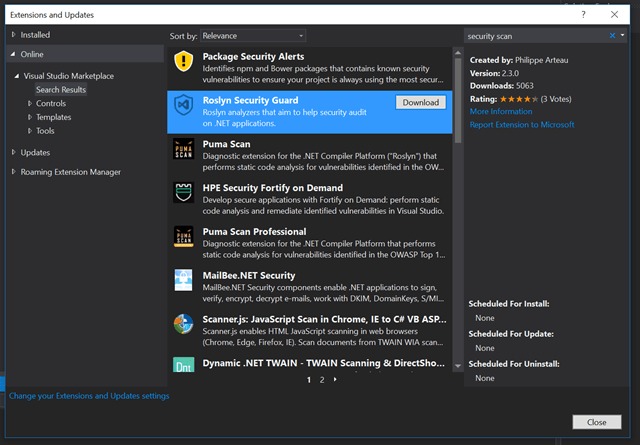Select the Roslyn Security Guard extension icon
The height and width of the screenshot is (445, 640).
[x=183, y=107]
